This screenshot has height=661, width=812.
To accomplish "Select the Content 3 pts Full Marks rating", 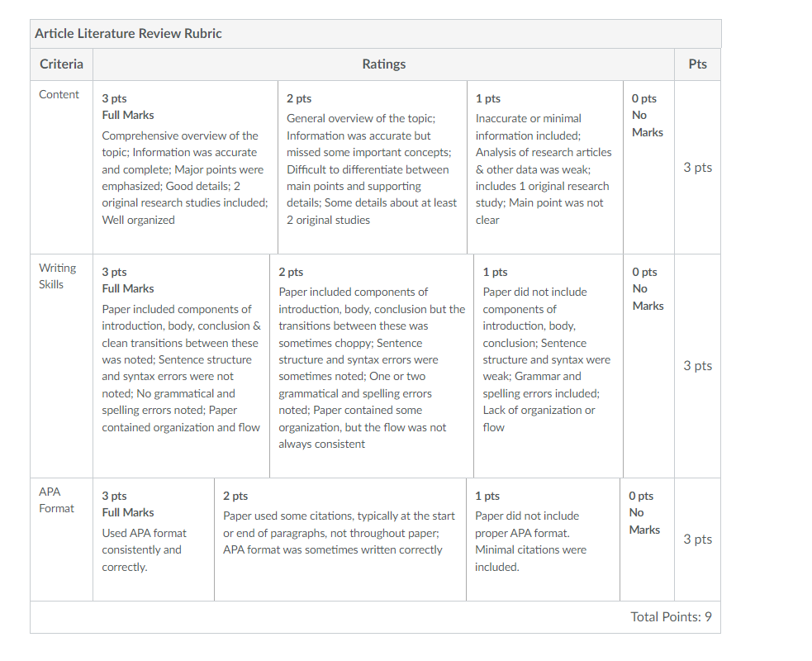I will click(x=185, y=167).
